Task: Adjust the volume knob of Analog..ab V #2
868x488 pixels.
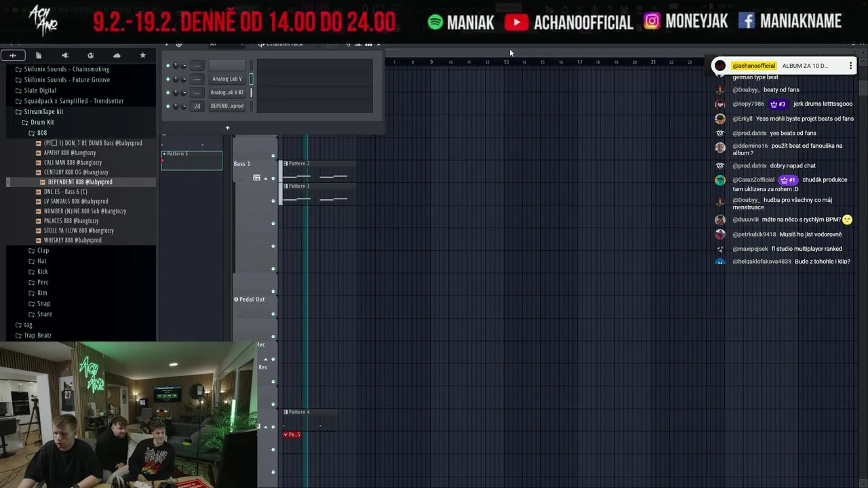Action: (184, 92)
